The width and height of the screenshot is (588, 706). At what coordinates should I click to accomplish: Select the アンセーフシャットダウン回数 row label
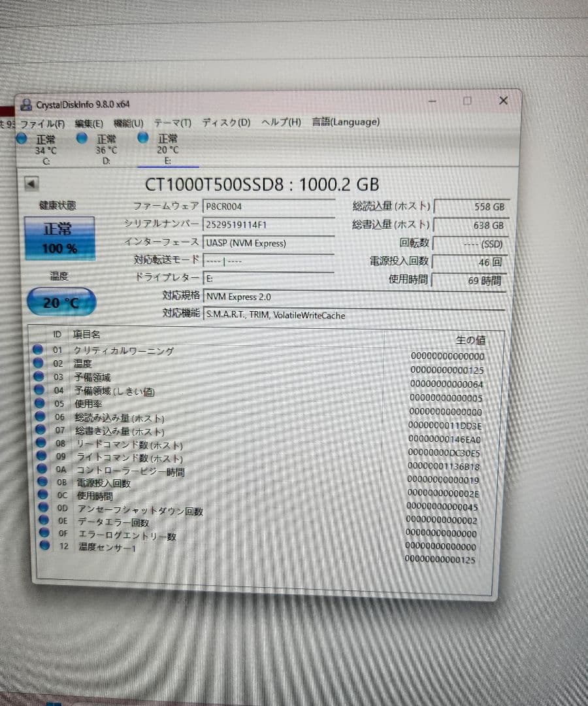point(140,510)
